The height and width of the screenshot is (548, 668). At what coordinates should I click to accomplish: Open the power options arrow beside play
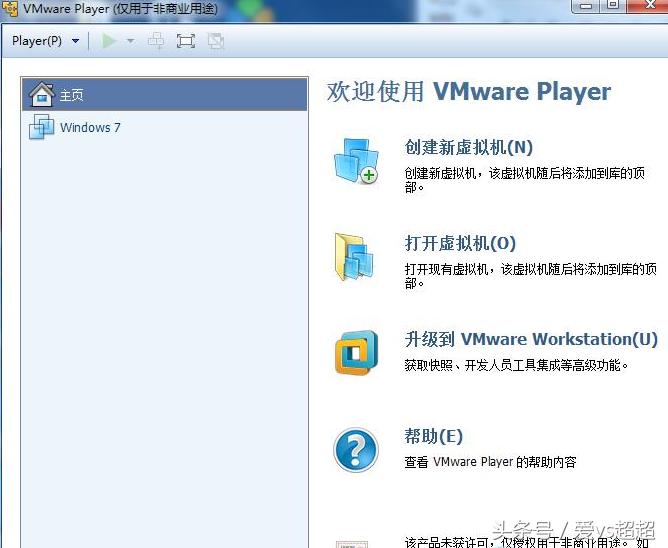130,41
